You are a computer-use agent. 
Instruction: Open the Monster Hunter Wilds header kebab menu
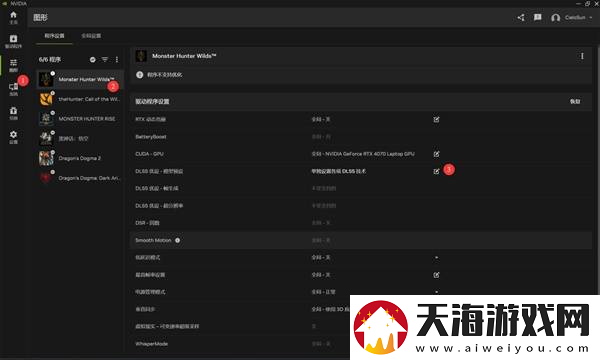582,56
